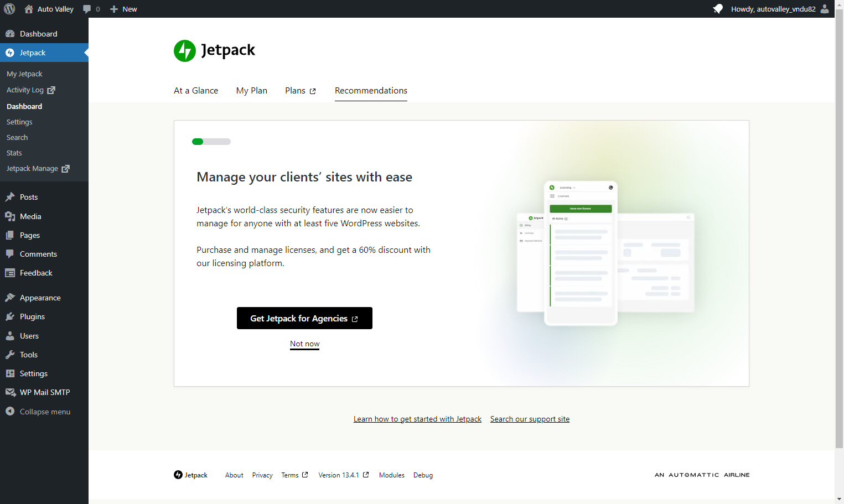The height and width of the screenshot is (504, 844).
Task: Click the Media icon in sidebar
Action: pos(10,216)
